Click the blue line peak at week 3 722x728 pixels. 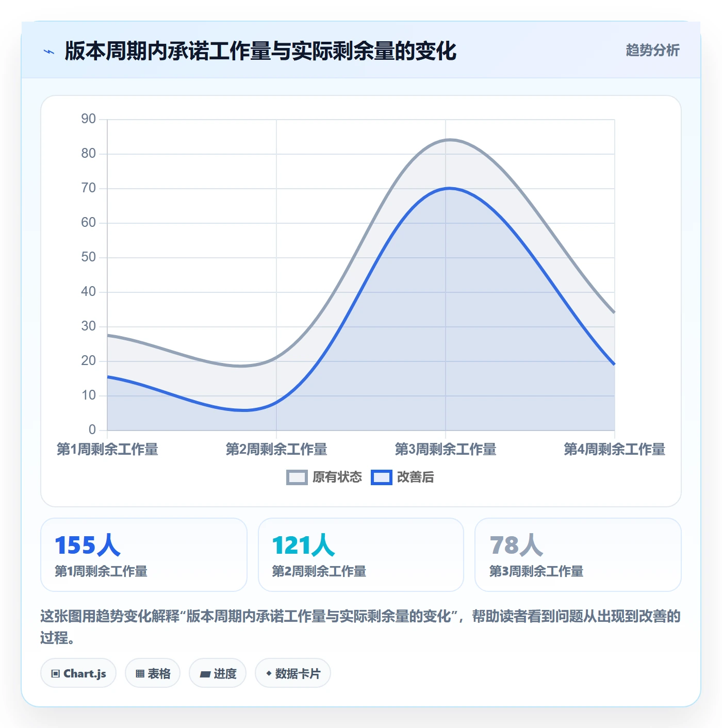449,188
